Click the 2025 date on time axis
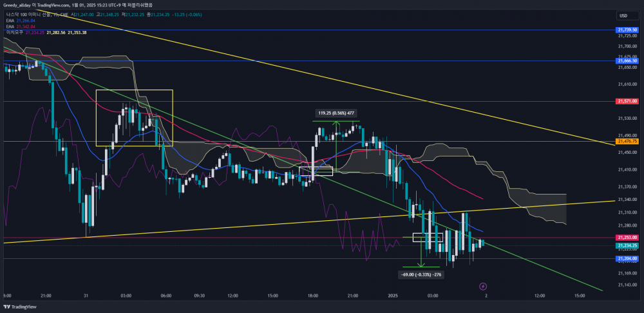The image size is (644, 313). (x=393, y=296)
